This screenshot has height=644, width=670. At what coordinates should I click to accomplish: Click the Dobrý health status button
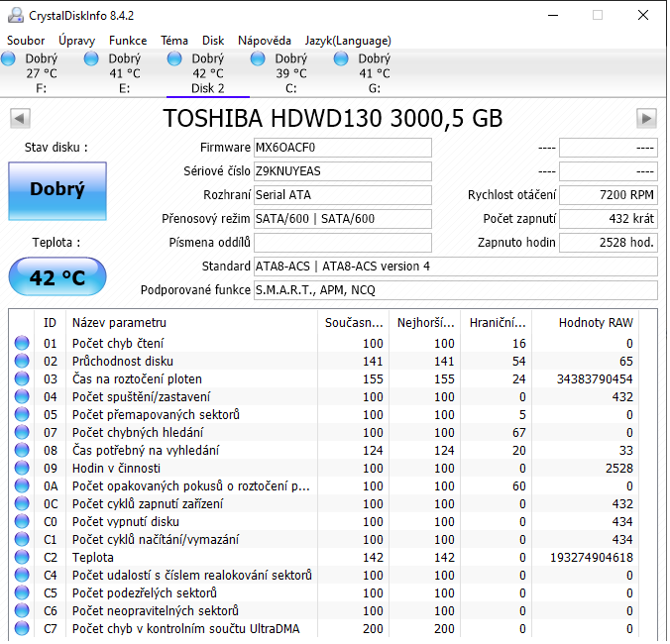pos(56,190)
